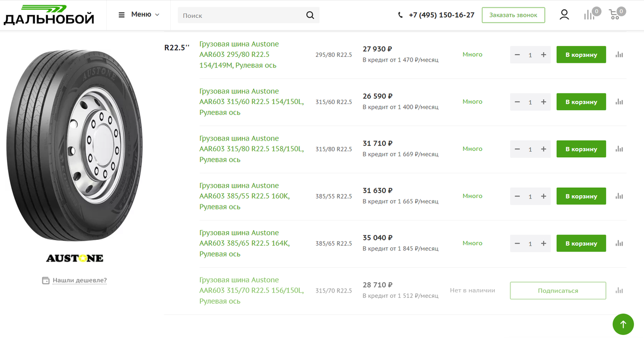The width and height of the screenshot is (644, 338).
Task: Increase quantity for 295/80 R22.5 tire
Action: click(544, 55)
